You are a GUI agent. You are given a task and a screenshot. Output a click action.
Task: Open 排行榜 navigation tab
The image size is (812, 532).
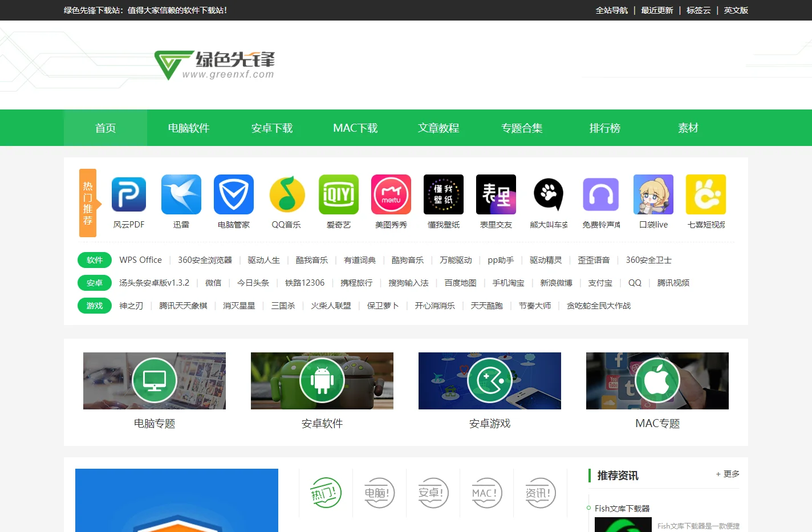point(605,128)
